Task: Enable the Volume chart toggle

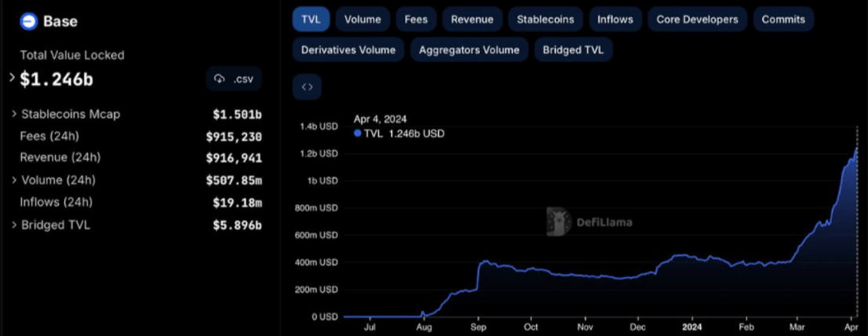Action: pos(362,20)
